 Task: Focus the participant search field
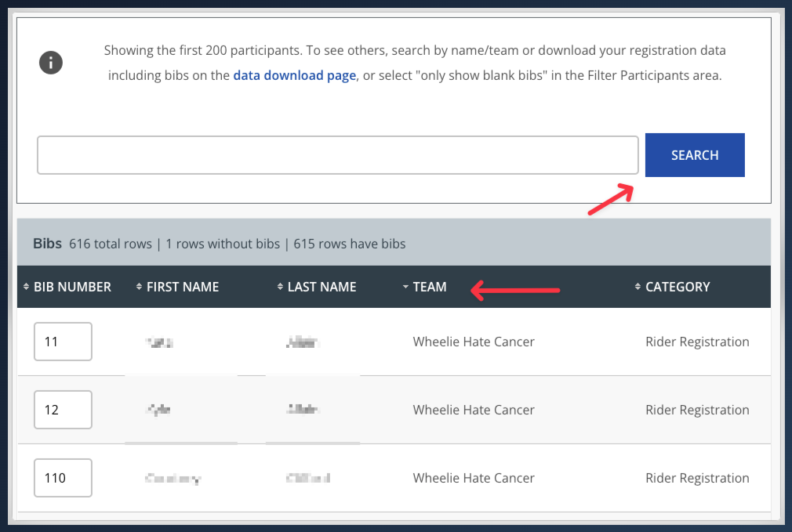[338, 155]
